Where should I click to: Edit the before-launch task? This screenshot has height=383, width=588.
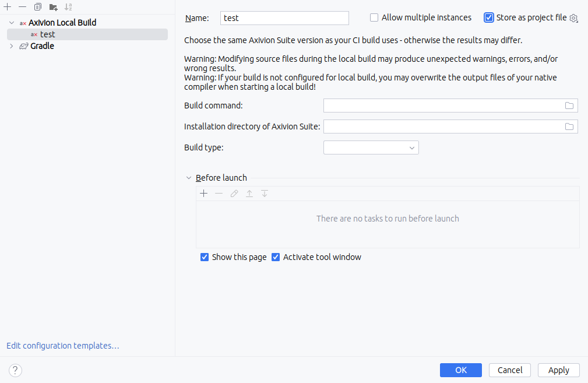pyautogui.click(x=234, y=194)
